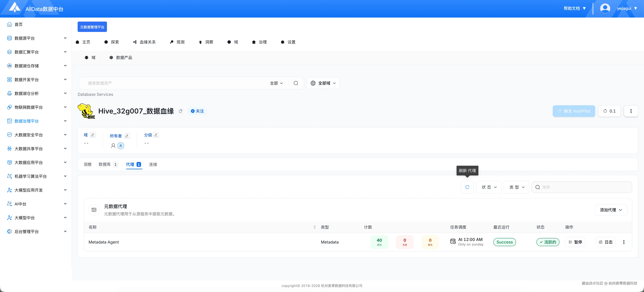Switch to the 数据库 tab
644x292 pixels.
pyautogui.click(x=108, y=164)
